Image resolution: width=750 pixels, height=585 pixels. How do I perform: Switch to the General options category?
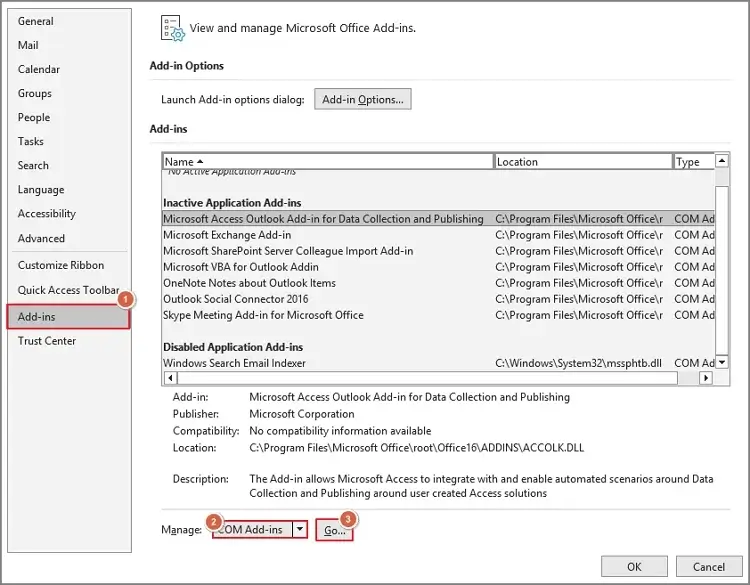point(36,21)
